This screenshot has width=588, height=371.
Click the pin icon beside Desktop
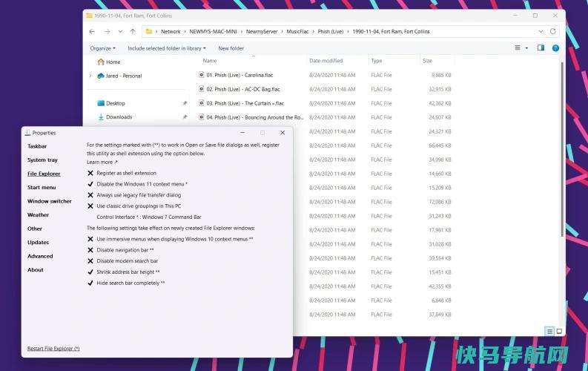click(185, 103)
